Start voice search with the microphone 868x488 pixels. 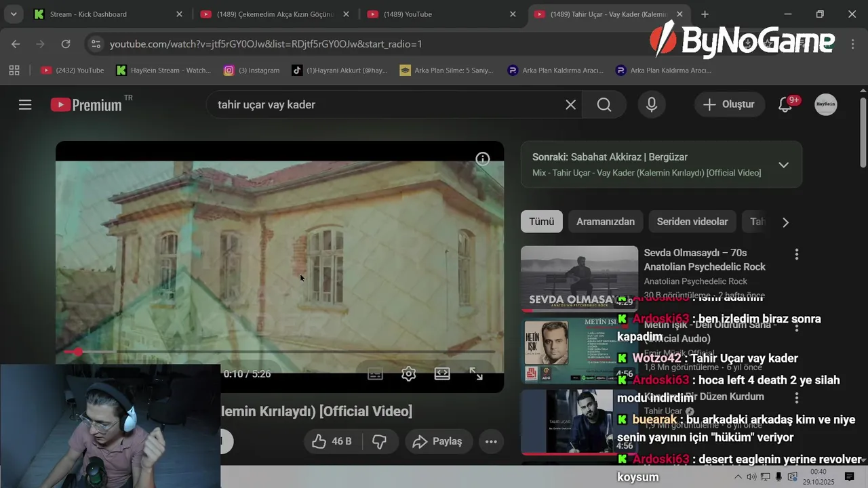pyautogui.click(x=652, y=105)
